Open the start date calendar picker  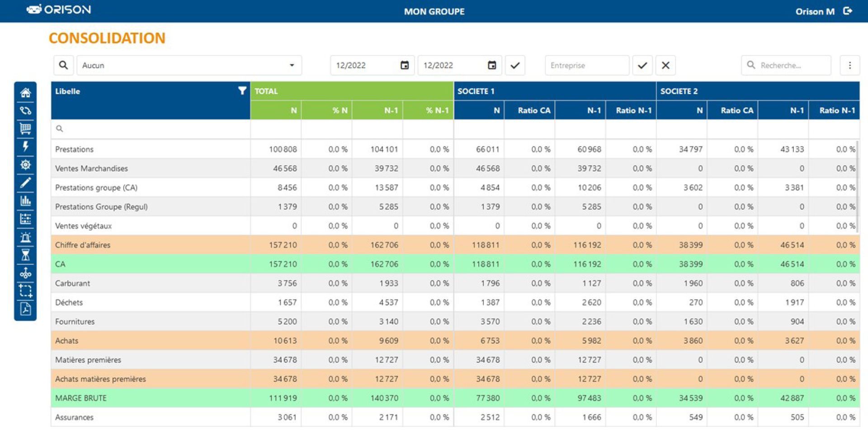[x=405, y=66]
